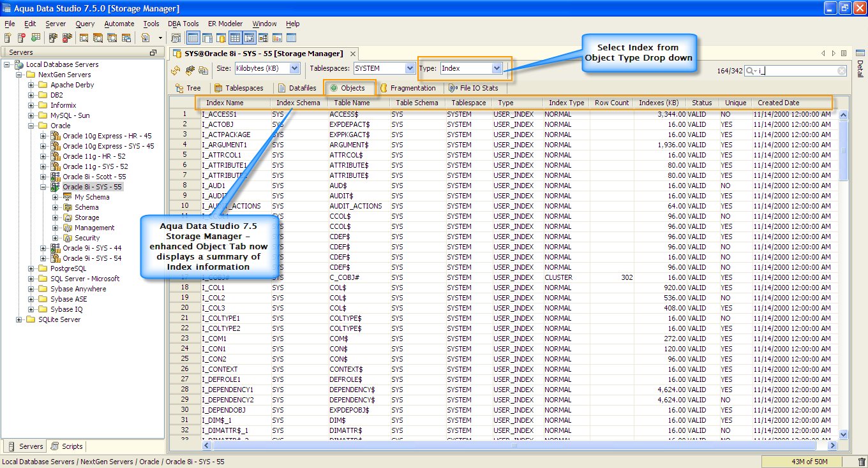The image size is (868, 468).
Task: Click the copy icon left of Size label
Action: point(203,69)
